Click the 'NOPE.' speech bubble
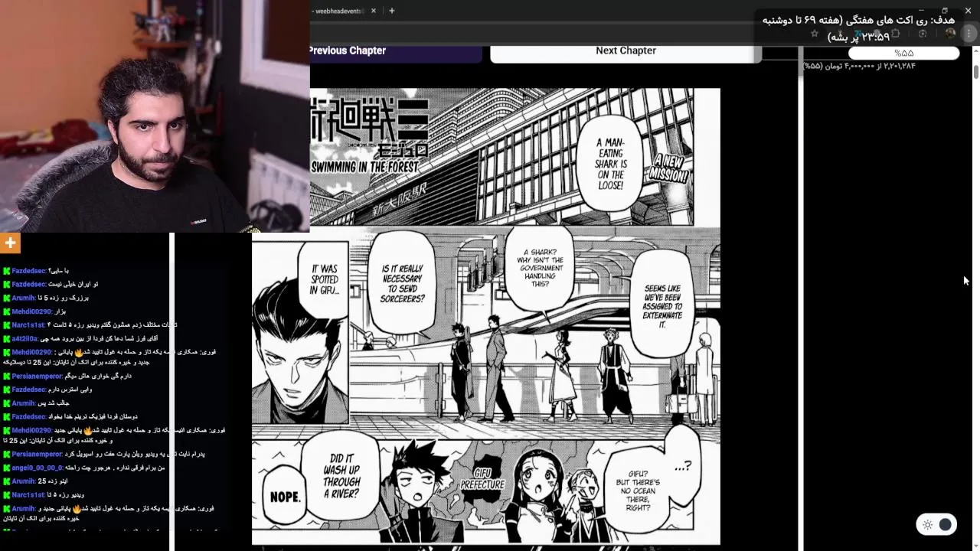980x551 pixels. coord(285,497)
